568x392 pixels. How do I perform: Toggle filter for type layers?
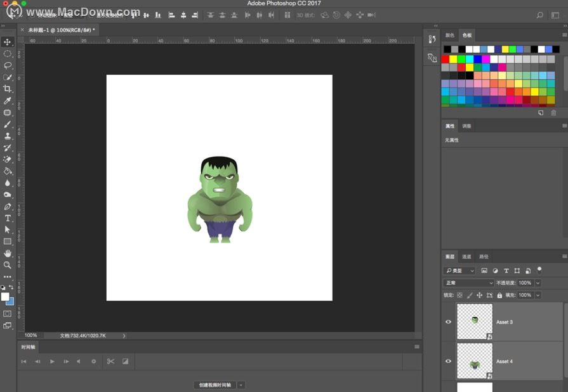pyautogui.click(x=506, y=271)
